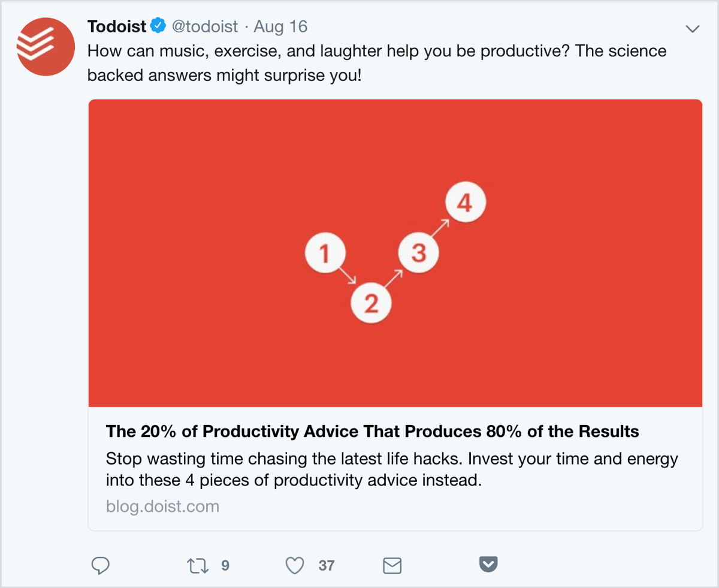Click the retweet count 9

pos(225,565)
